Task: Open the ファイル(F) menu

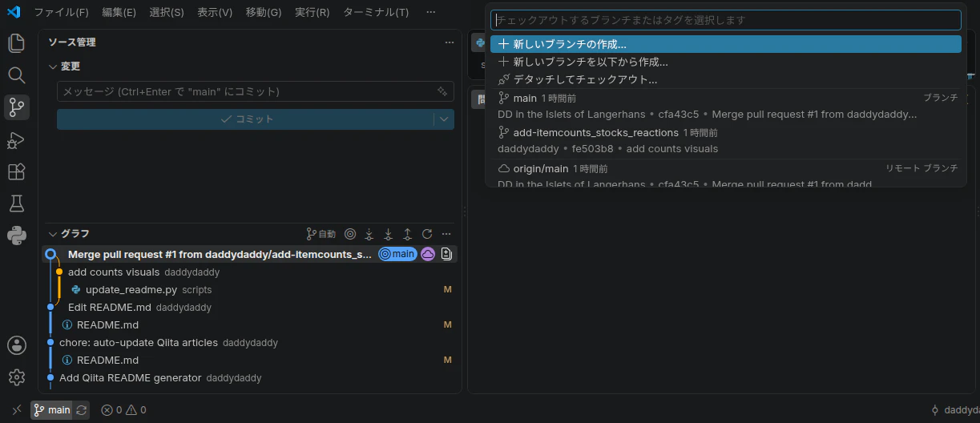Action: tap(62, 12)
